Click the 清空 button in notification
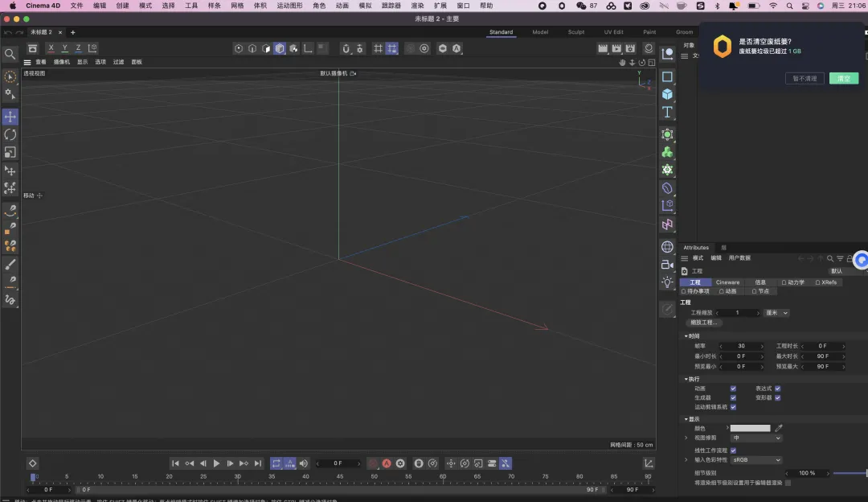Image resolution: width=868 pixels, height=502 pixels. click(844, 79)
